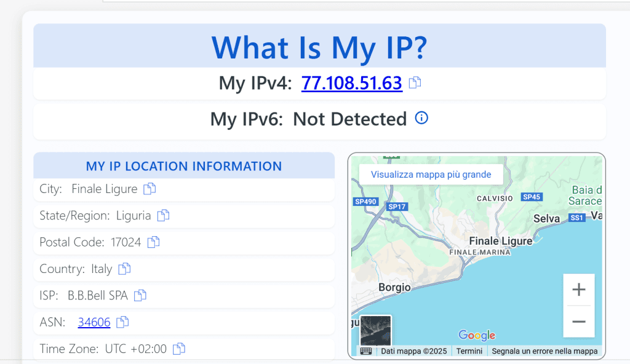Switch map to satellite view thumbnail
The height and width of the screenshot is (364, 630).
pyautogui.click(x=375, y=330)
